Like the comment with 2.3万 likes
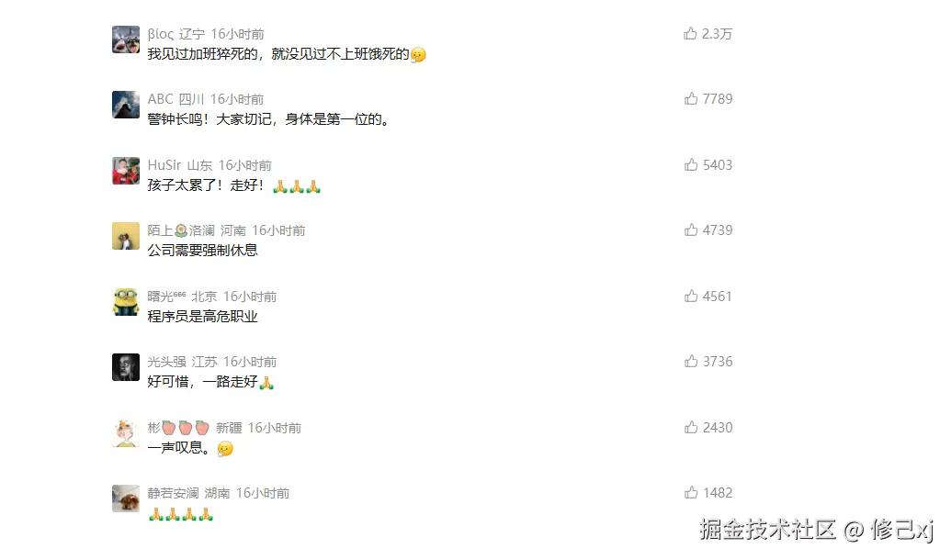Screen dimensions: 951x560 point(690,33)
